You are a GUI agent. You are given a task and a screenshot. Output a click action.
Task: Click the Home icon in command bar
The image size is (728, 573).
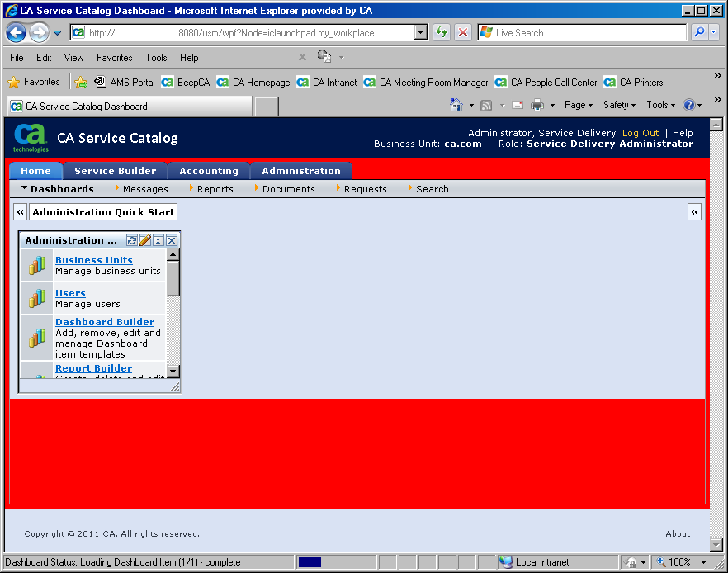(456, 105)
